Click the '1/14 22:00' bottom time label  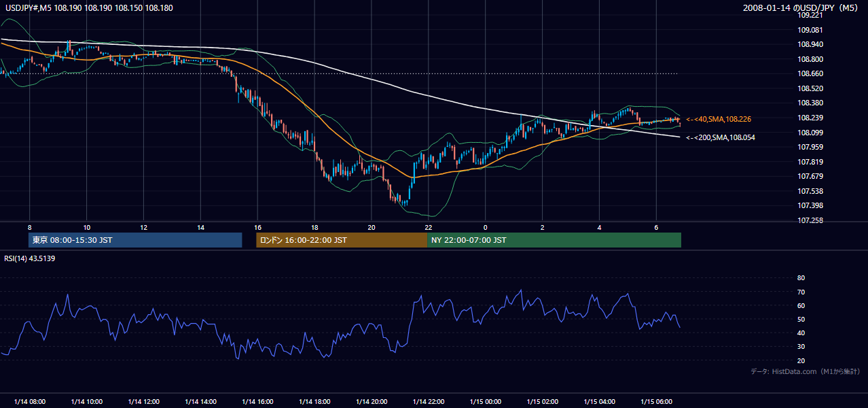pyautogui.click(x=428, y=402)
